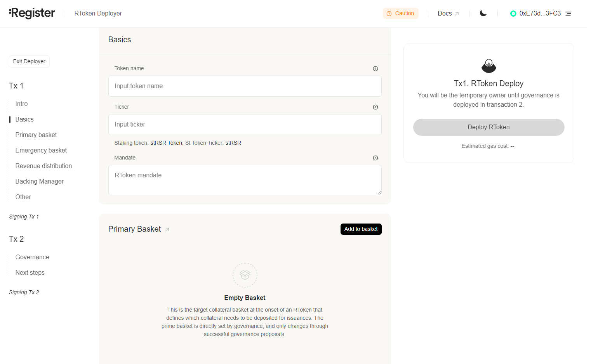Open Primary Basket external link arrow
This screenshot has height=364, width=591.
click(x=167, y=230)
